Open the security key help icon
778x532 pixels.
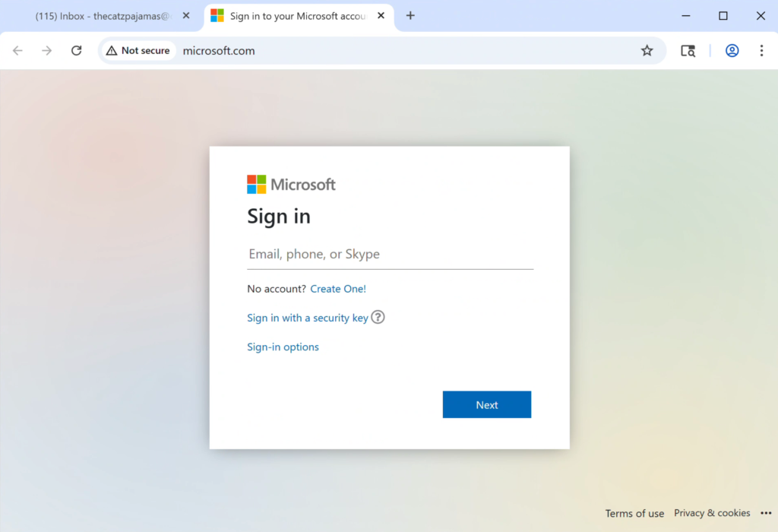click(378, 317)
